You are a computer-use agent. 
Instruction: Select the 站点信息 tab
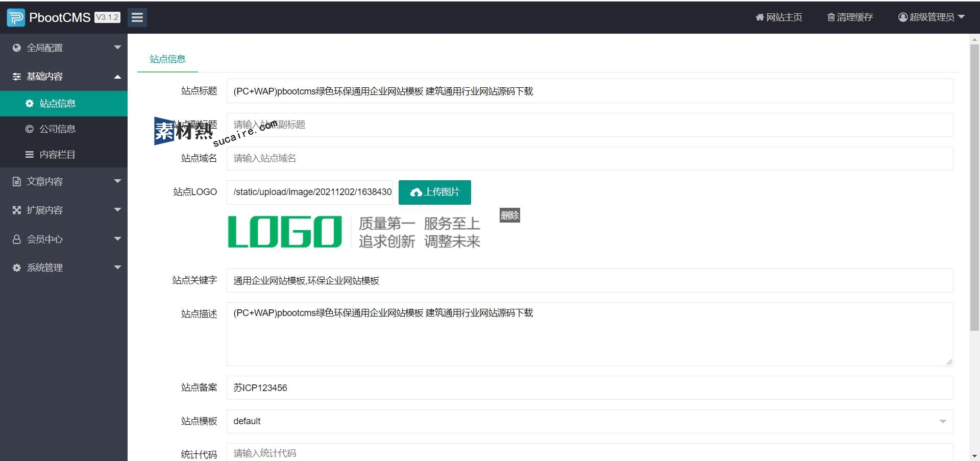click(167, 59)
